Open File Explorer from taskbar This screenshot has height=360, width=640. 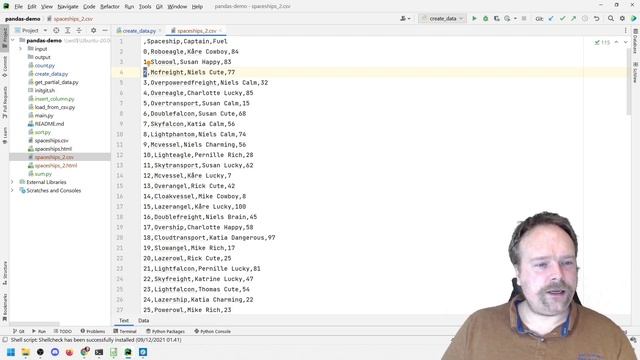point(25,352)
